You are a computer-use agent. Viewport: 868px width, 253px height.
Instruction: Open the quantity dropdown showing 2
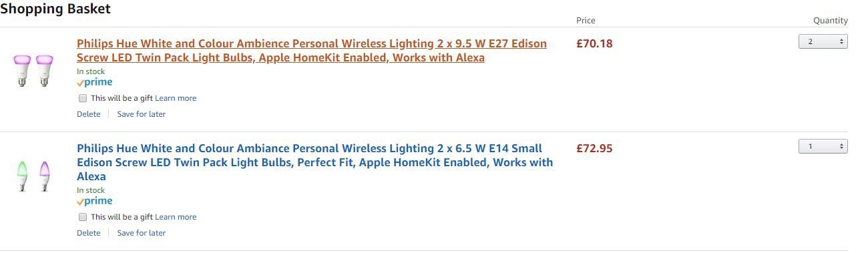coord(823,41)
